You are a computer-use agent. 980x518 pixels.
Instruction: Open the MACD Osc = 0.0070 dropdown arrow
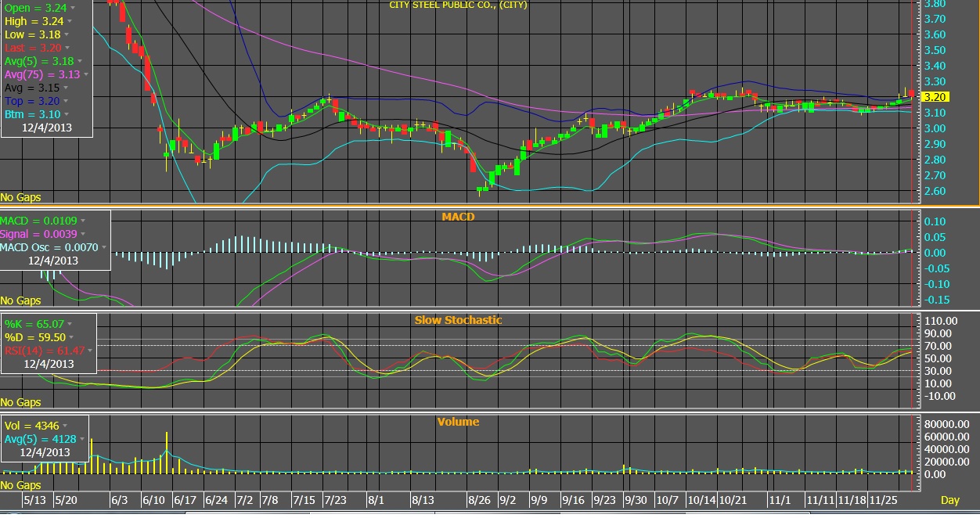point(104,247)
